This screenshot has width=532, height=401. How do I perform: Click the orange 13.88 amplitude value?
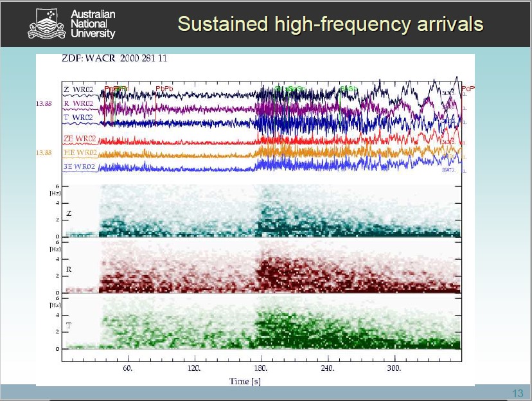tap(44, 152)
